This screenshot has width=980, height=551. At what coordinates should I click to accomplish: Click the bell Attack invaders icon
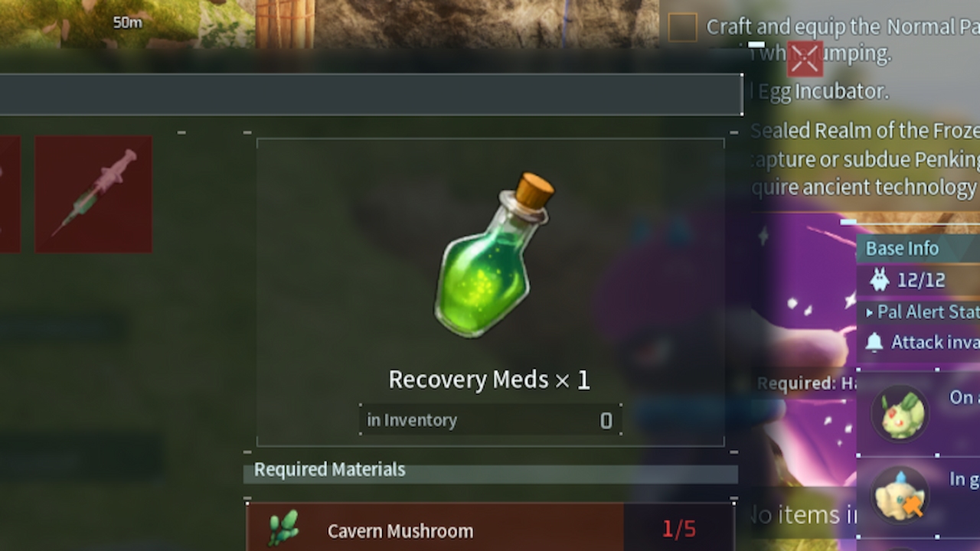click(874, 342)
